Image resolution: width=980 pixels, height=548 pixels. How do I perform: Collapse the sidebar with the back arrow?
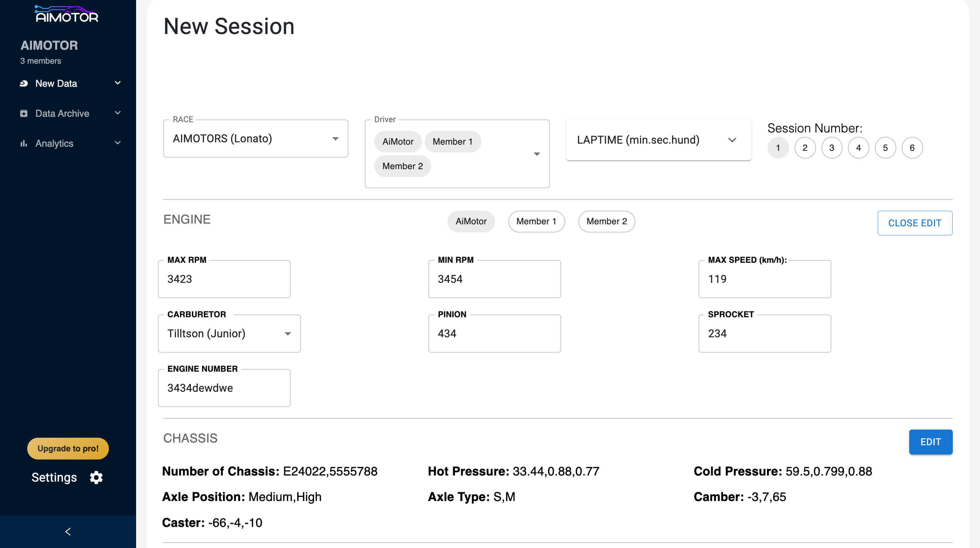68,532
